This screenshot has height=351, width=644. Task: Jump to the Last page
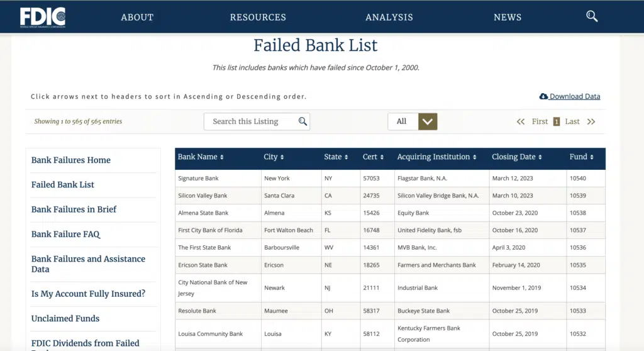(x=572, y=121)
